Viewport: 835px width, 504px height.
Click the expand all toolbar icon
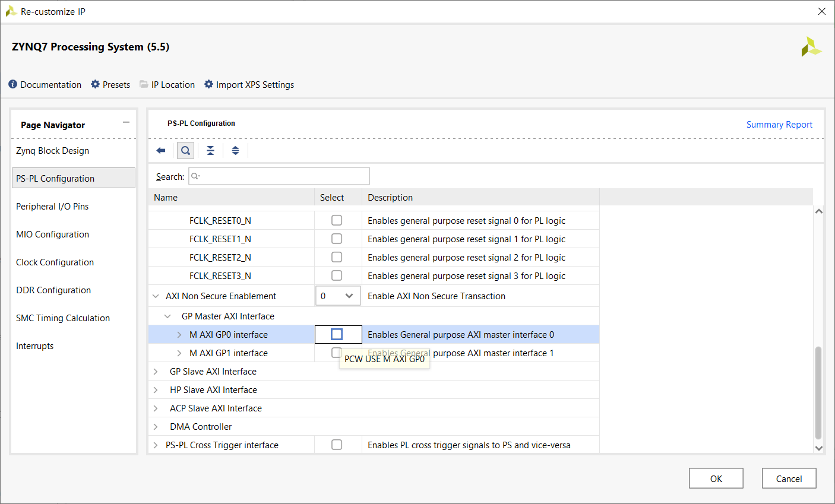235,151
